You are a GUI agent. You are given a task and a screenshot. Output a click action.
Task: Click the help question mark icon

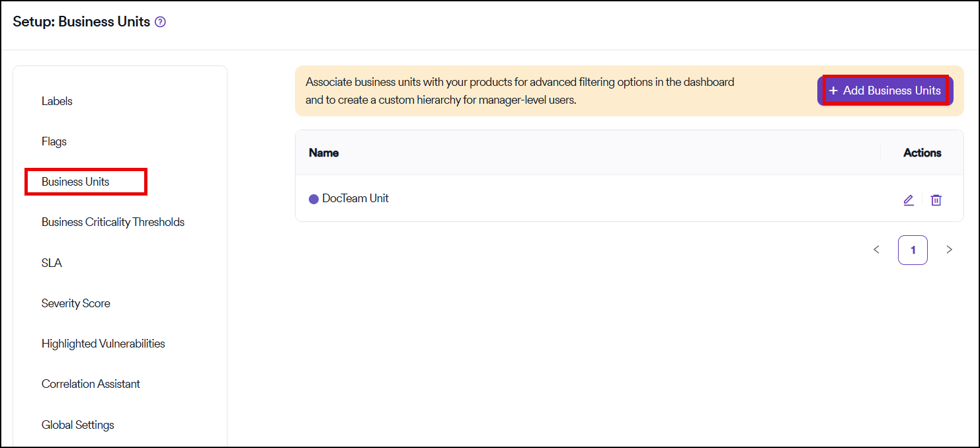160,22
